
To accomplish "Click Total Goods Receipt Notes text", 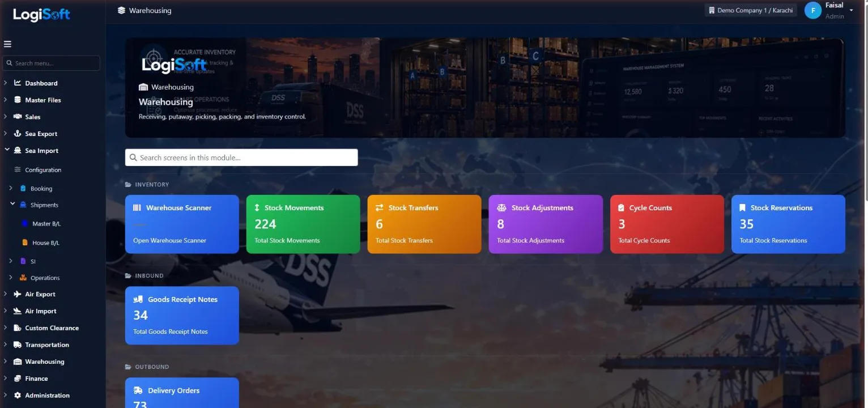I will tap(171, 331).
